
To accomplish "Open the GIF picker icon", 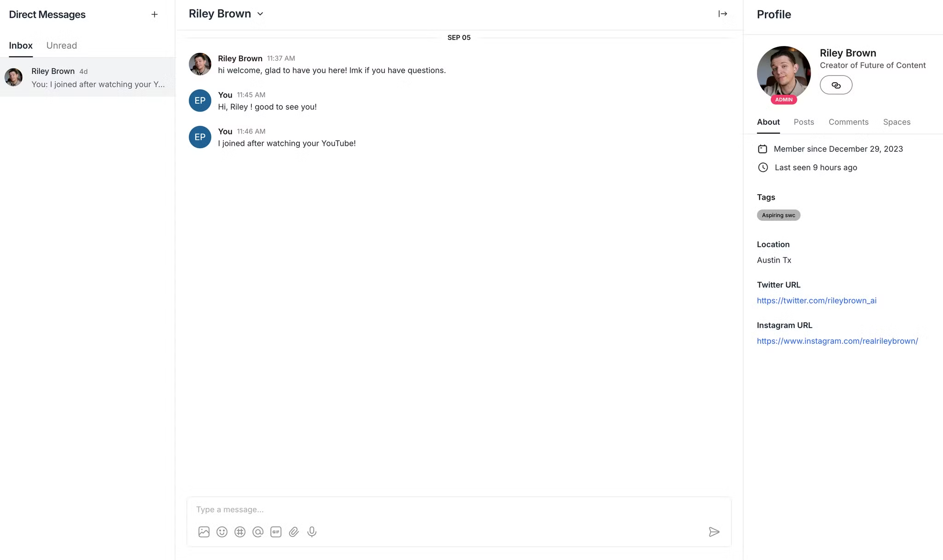I will (276, 532).
